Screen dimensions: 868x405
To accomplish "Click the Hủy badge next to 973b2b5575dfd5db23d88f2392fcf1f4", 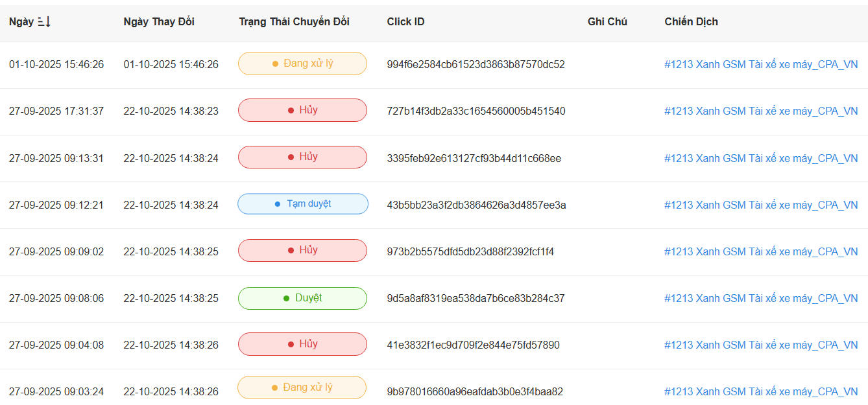I will tap(302, 250).
